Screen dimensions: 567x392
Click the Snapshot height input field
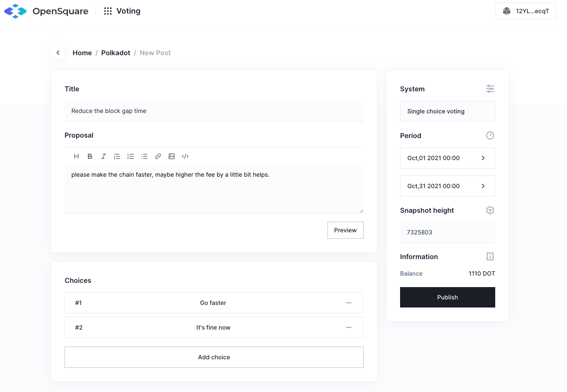[x=447, y=232]
